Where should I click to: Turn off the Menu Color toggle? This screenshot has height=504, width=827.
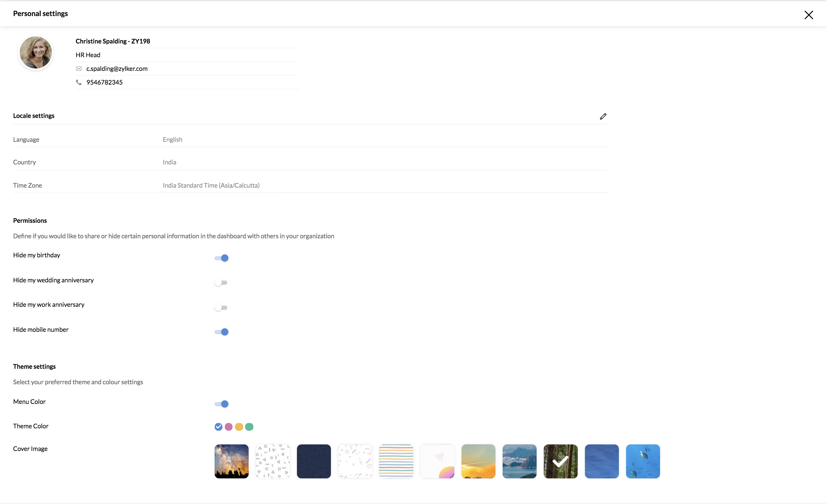222,404
